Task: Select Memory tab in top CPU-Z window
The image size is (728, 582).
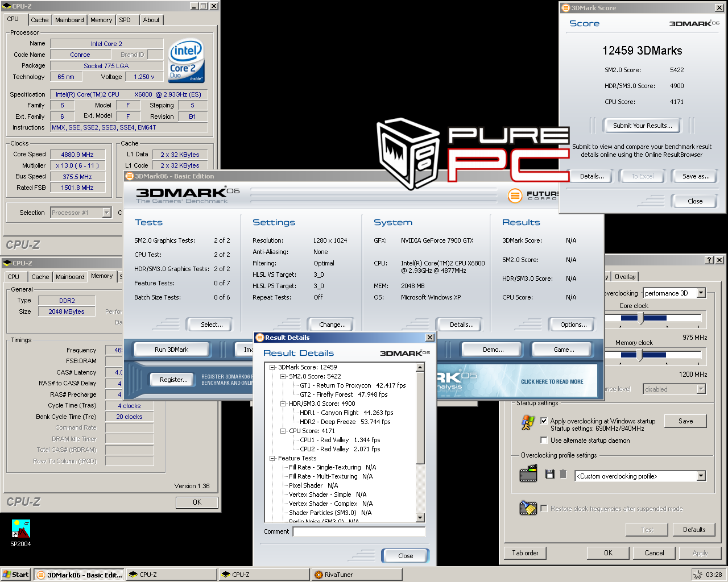Action: (101, 20)
